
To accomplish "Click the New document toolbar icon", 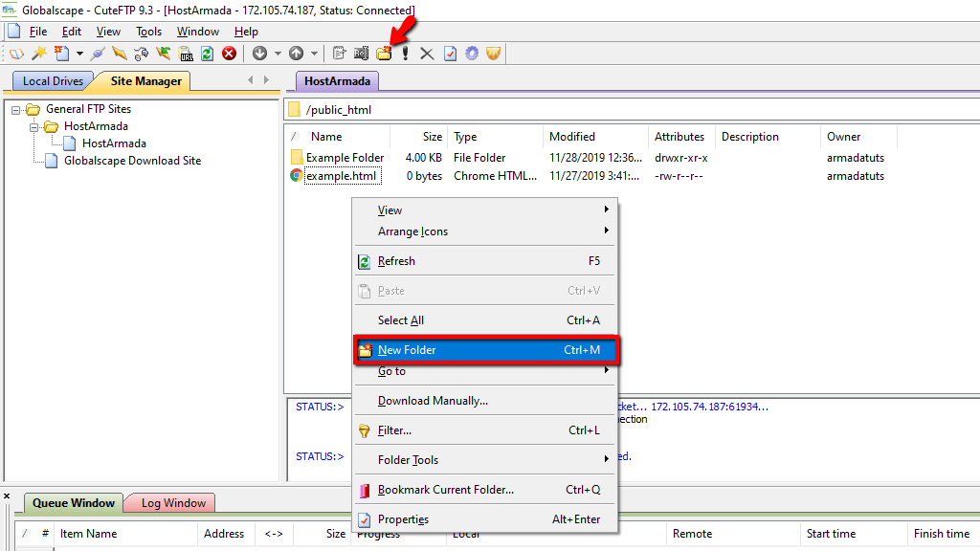I will tap(61, 54).
